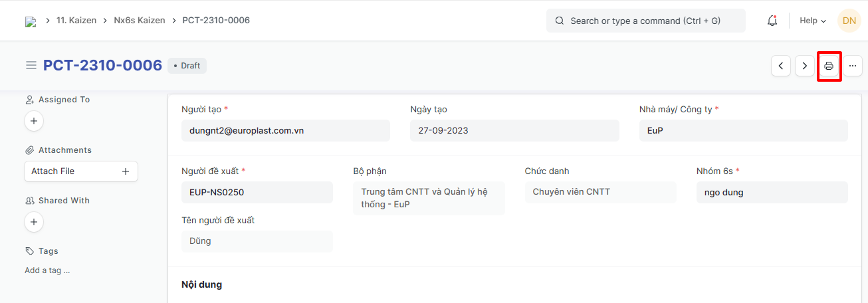Open the DN user avatar menu
The image size is (868, 303).
coord(849,21)
